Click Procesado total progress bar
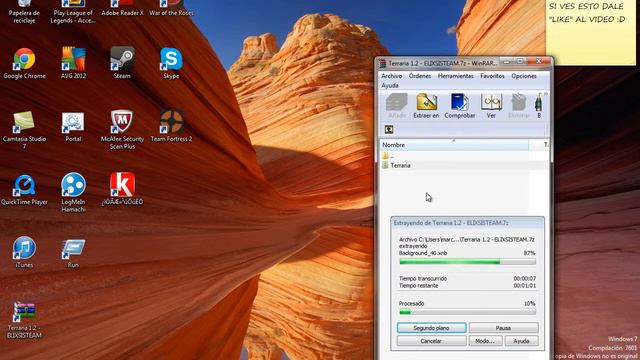This screenshot has height=360, width=640. tap(467, 312)
